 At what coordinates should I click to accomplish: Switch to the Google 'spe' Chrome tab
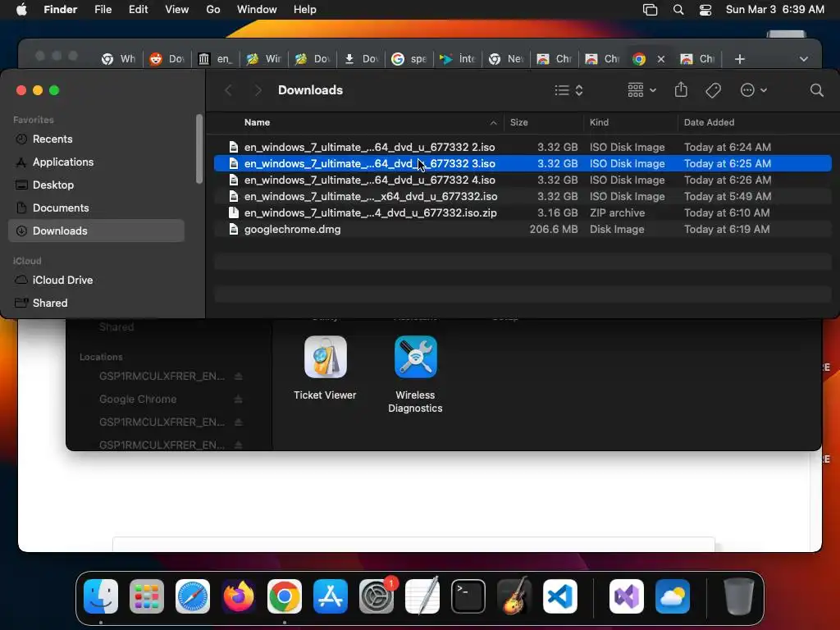coord(409,59)
